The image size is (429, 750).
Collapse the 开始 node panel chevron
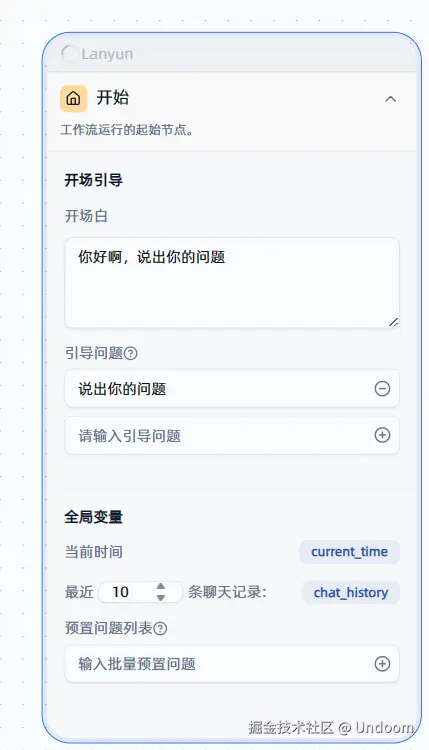coord(390,99)
